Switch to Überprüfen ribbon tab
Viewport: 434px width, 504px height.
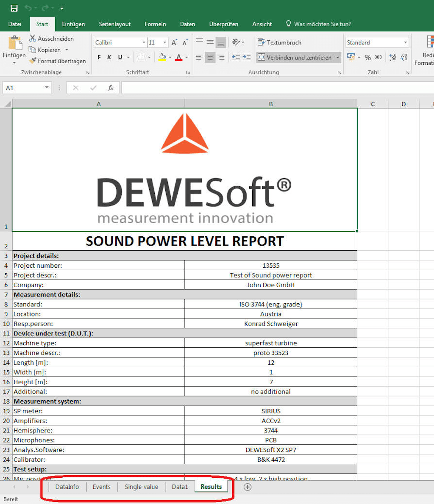pyautogui.click(x=224, y=24)
